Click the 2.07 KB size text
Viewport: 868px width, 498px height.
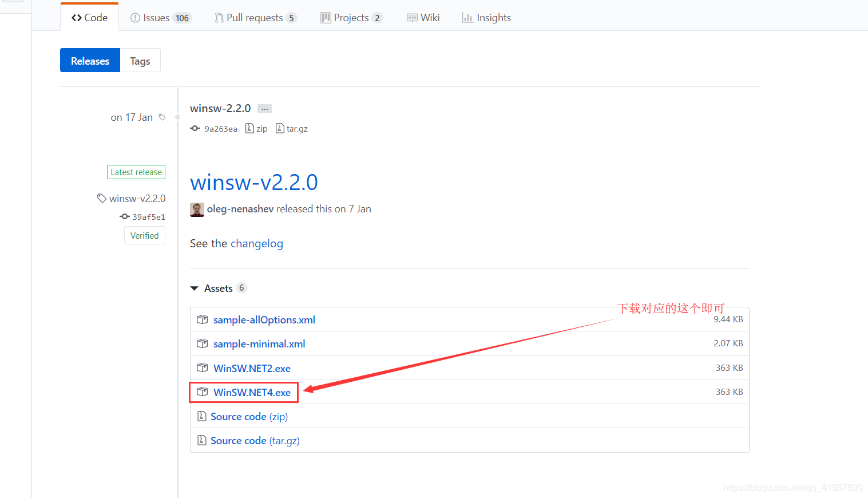728,343
